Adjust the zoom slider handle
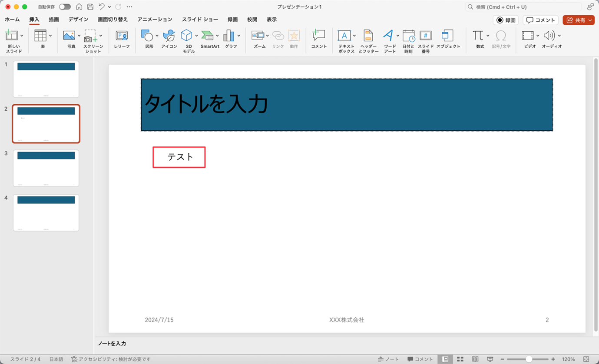599x364 pixels. (529, 359)
